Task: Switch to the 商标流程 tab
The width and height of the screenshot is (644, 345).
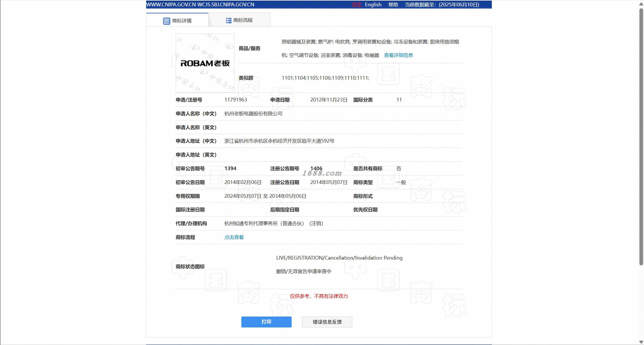Action: coord(239,20)
